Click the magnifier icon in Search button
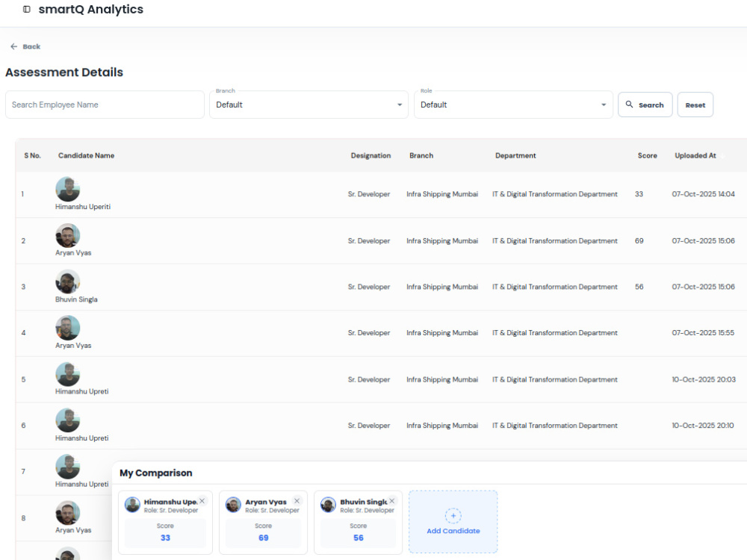This screenshot has width=747, height=560. tap(629, 105)
